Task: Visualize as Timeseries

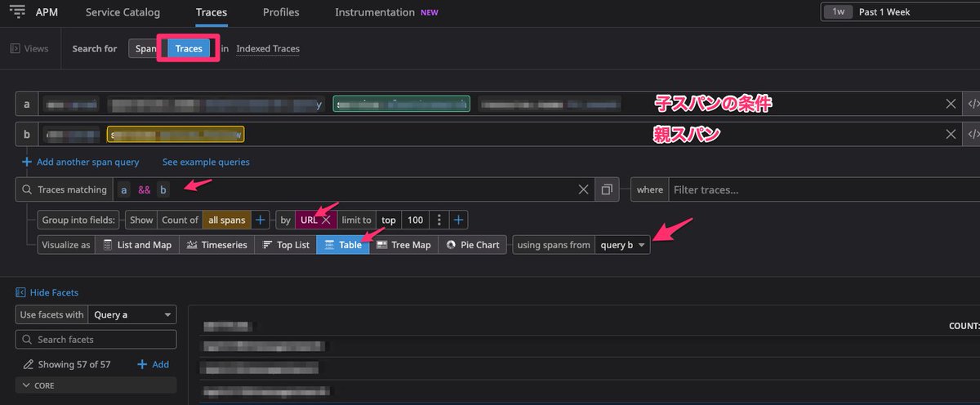Action: (x=216, y=245)
